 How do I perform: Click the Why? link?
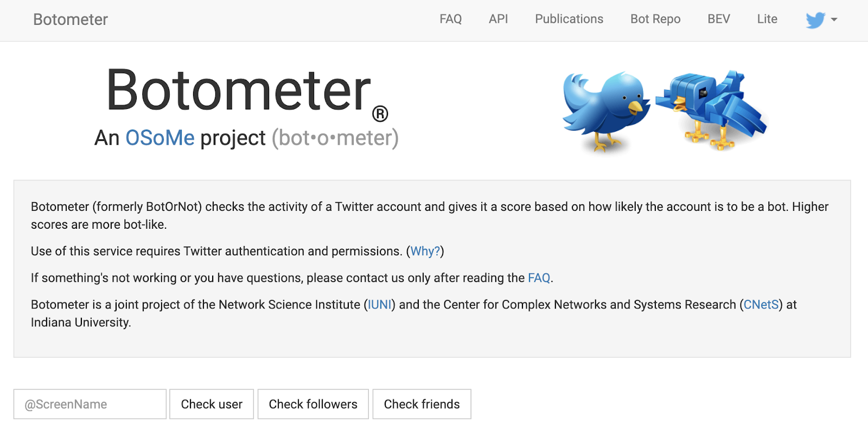click(425, 251)
